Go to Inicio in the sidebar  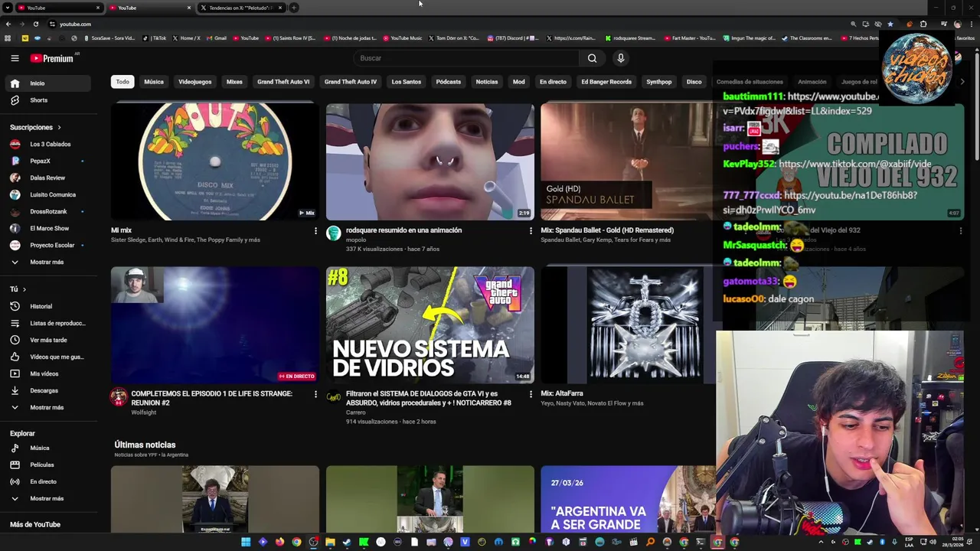(x=49, y=83)
